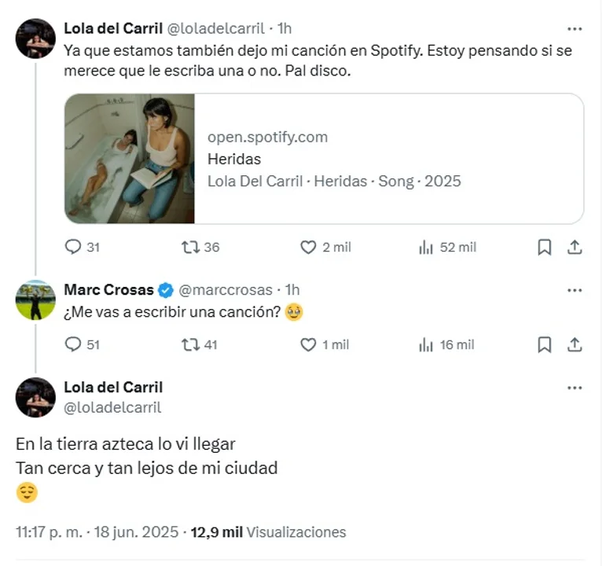610x566 pixels.
Task: Reply to Marc Crosas's tweet
Action: tap(73, 344)
